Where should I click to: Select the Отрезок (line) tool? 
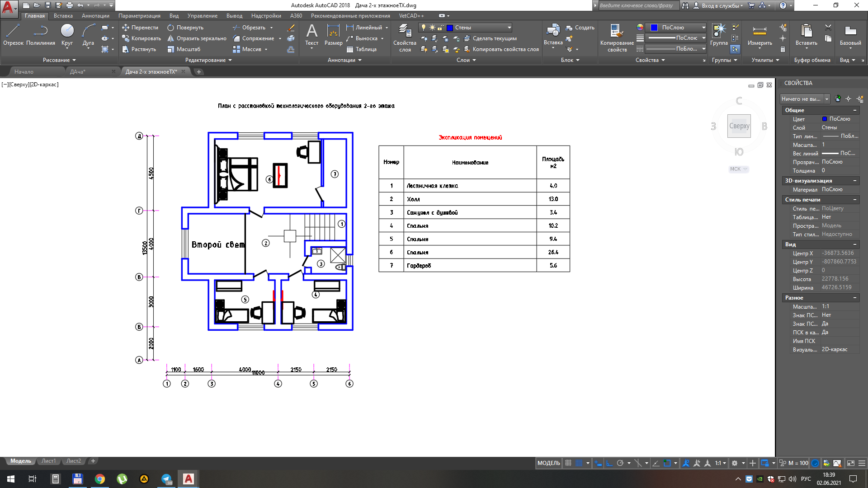[x=13, y=35]
